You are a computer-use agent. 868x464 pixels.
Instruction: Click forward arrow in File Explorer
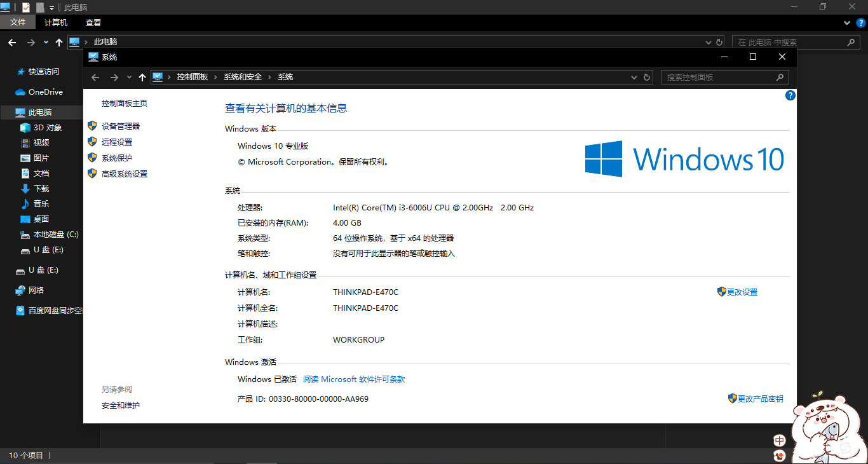(x=31, y=43)
